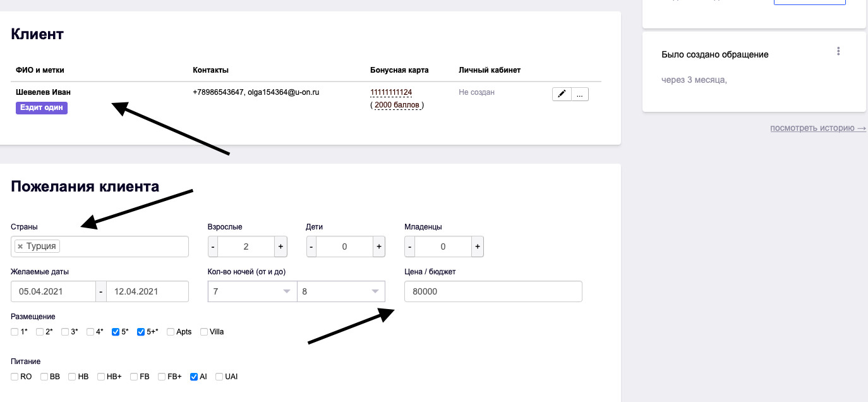Image resolution: width=868 pixels, height=402 pixels.
Task: Click the start date field 05.04.2021
Action: click(x=53, y=291)
